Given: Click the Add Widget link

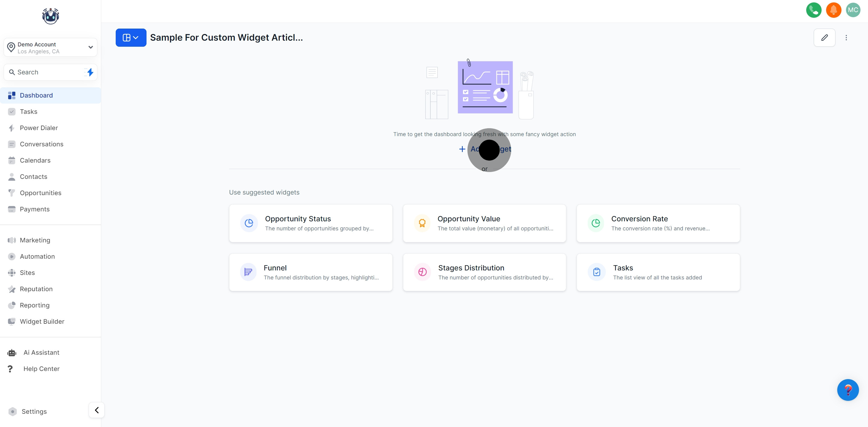Looking at the screenshot, I should click(x=485, y=149).
